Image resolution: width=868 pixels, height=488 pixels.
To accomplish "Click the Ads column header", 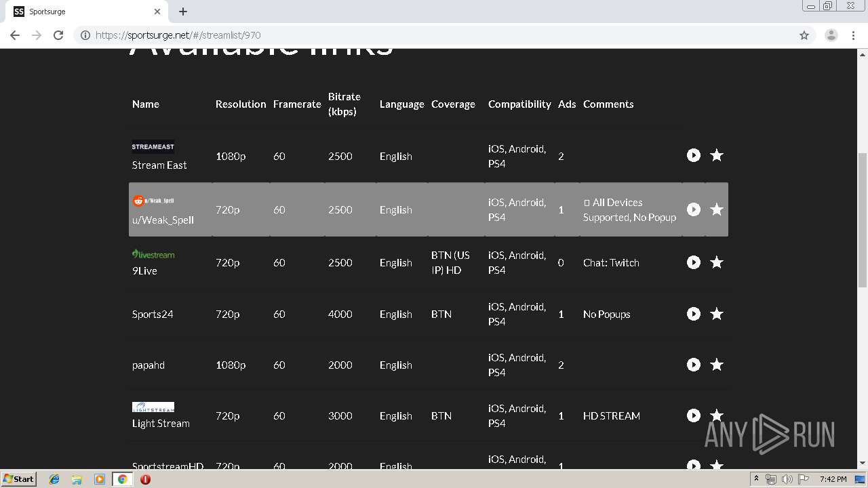I will click(567, 104).
